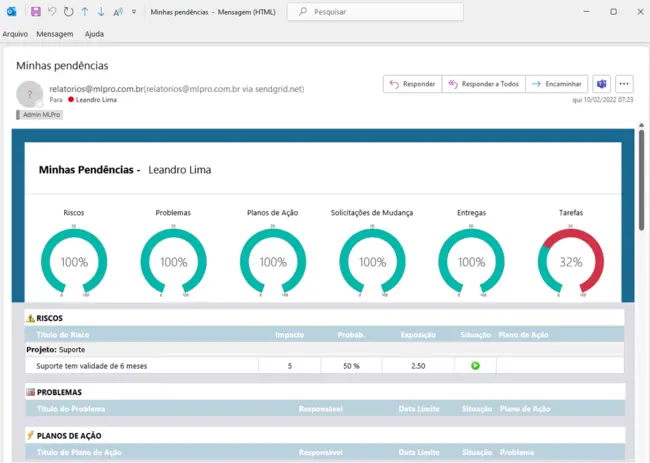
Task: Share to Teams using the Teams icon
Action: (601, 84)
